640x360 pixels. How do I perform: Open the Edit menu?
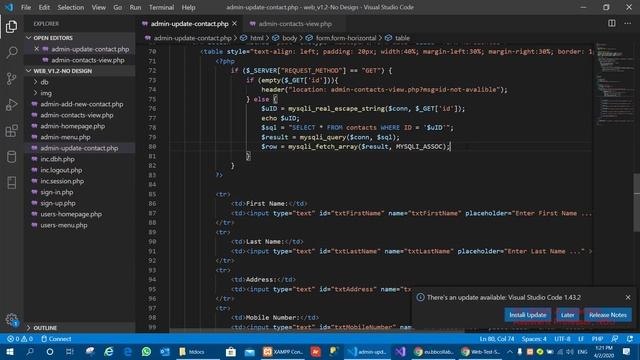point(44,7)
